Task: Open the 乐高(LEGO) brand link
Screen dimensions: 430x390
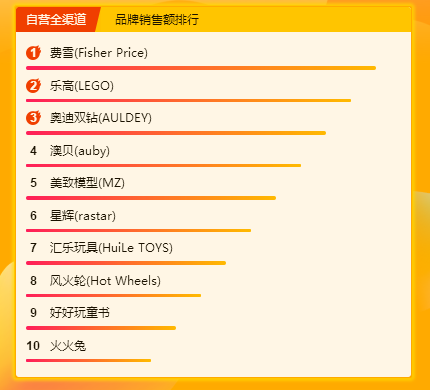Action: (x=82, y=86)
